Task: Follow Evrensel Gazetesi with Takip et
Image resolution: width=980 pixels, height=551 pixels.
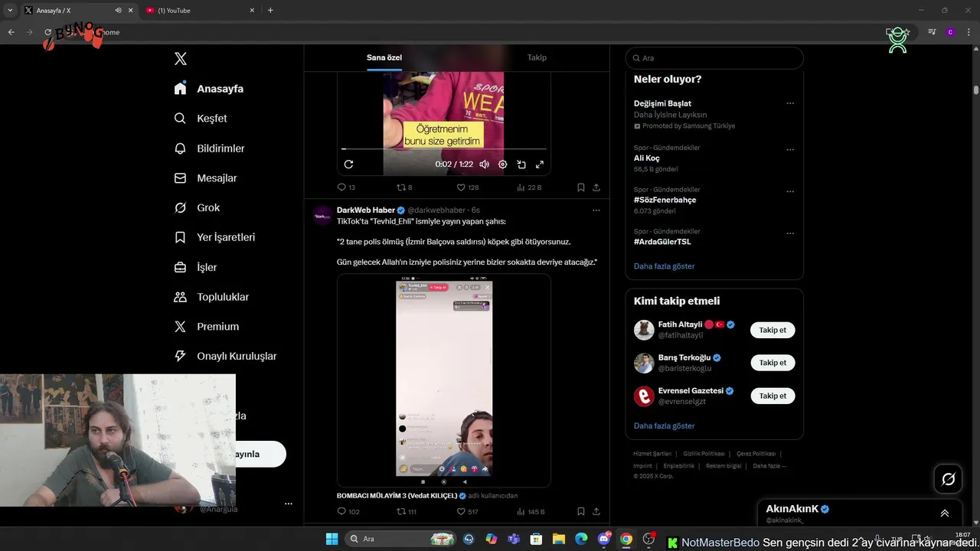Action: 773,396
